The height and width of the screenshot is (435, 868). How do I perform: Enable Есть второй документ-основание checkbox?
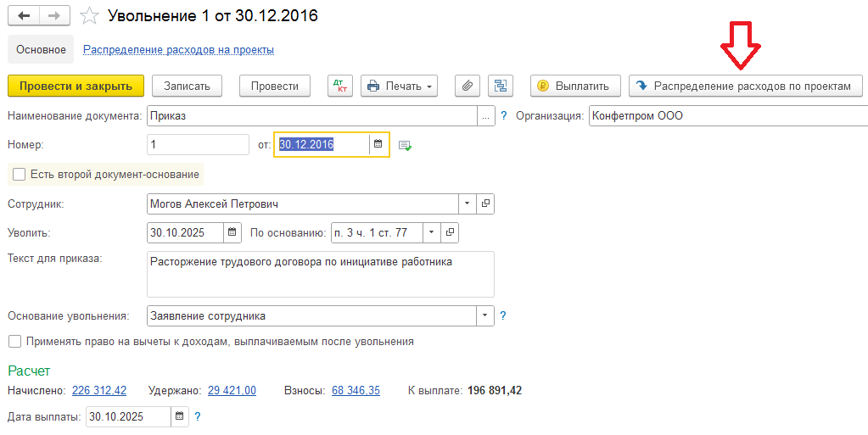19,175
